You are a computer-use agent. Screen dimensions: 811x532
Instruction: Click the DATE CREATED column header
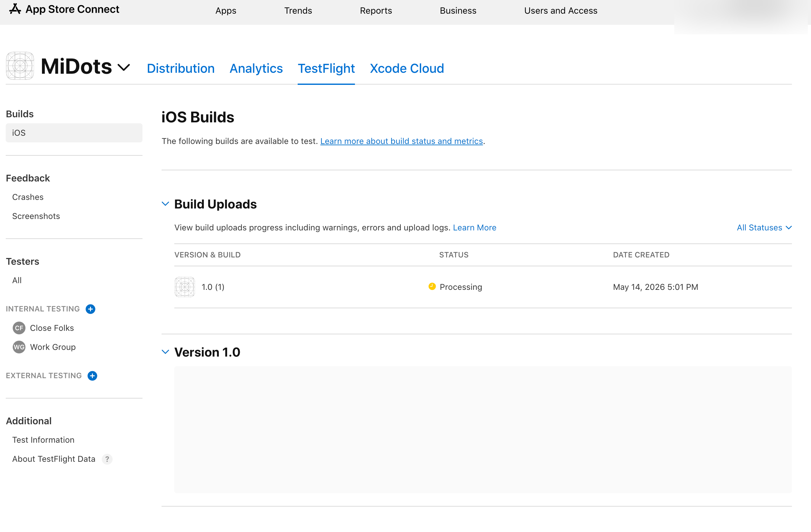coord(641,255)
